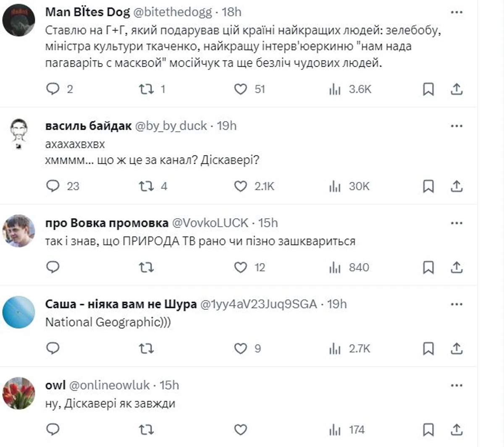Open more options menu on owl's tweet

pyautogui.click(x=457, y=385)
